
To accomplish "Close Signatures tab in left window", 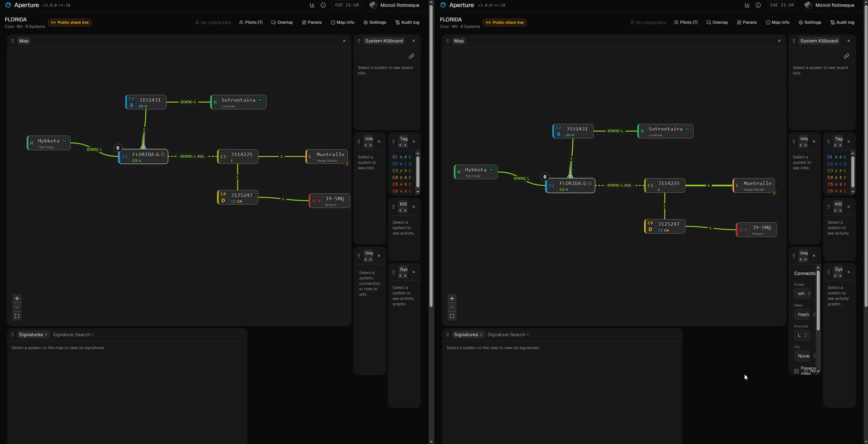I will click(x=46, y=335).
